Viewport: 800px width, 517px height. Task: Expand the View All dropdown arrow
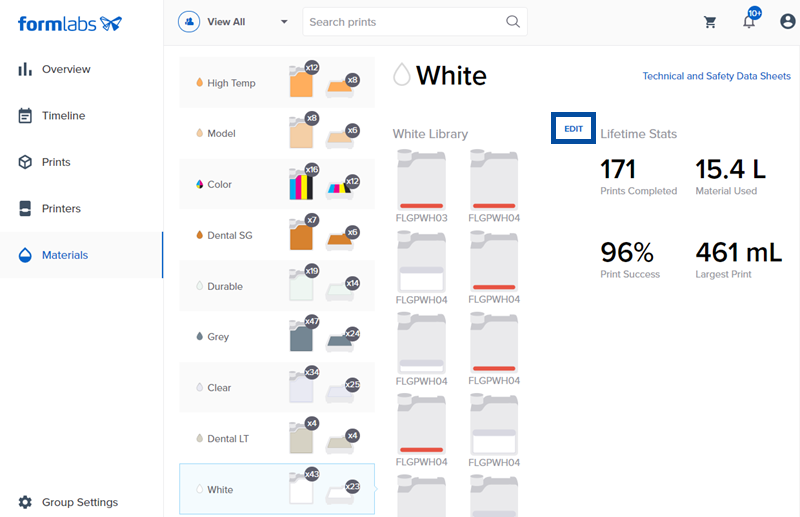[284, 22]
